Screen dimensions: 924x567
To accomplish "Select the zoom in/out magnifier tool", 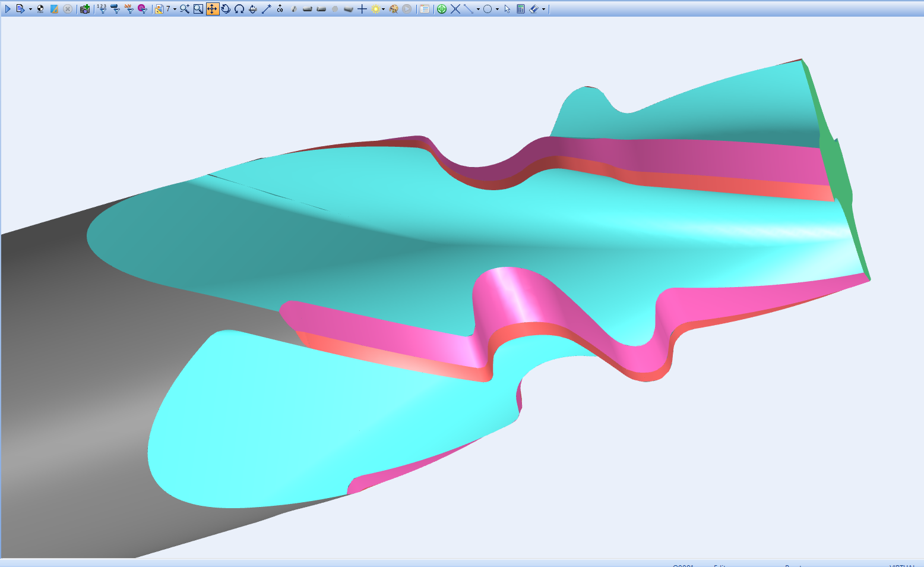I will coord(184,9).
